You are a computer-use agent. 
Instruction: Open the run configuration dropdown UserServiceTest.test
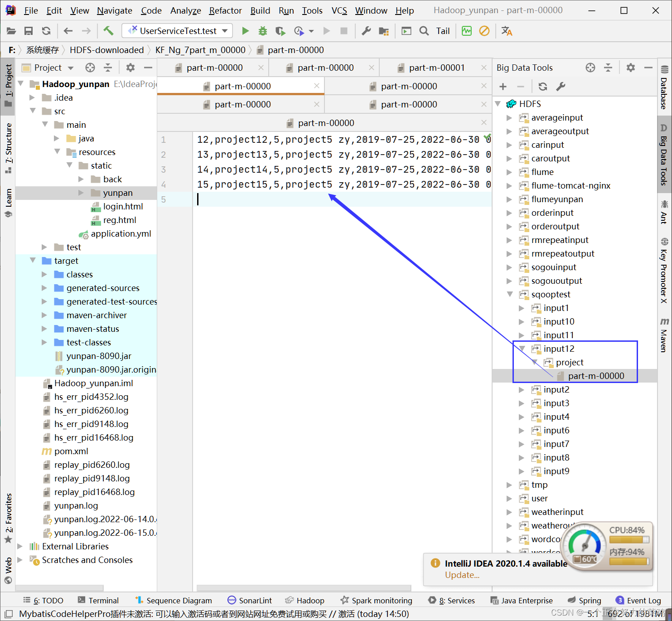[177, 31]
